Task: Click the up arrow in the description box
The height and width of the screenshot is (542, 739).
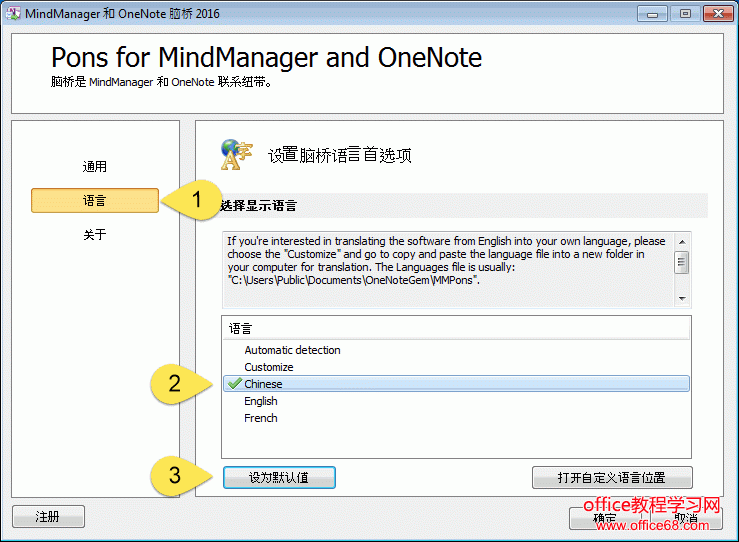Action: 682,242
